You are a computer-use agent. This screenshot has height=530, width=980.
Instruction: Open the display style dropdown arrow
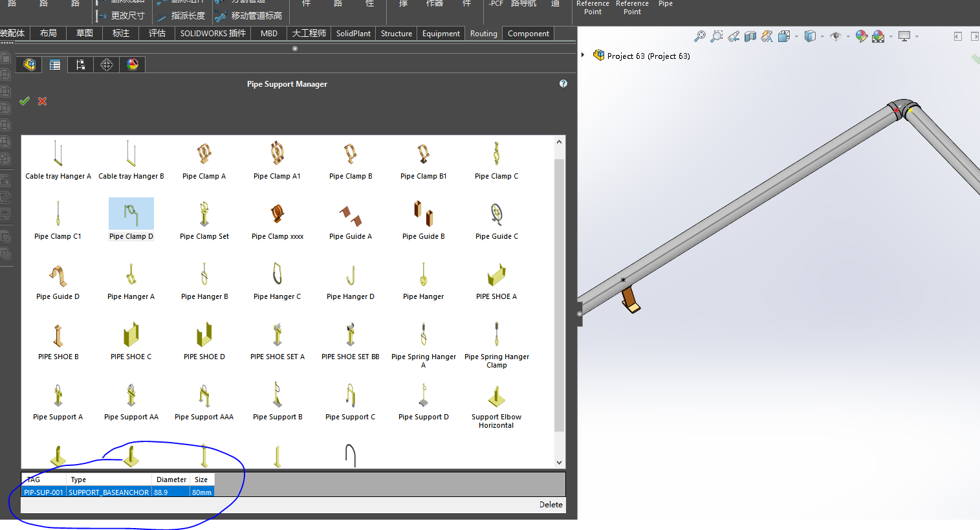(822, 36)
